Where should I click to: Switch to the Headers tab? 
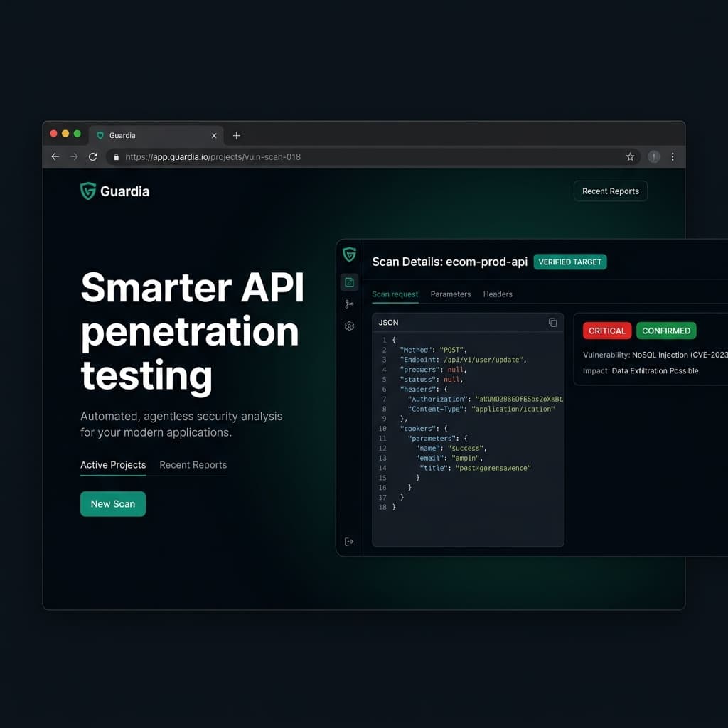click(x=498, y=294)
